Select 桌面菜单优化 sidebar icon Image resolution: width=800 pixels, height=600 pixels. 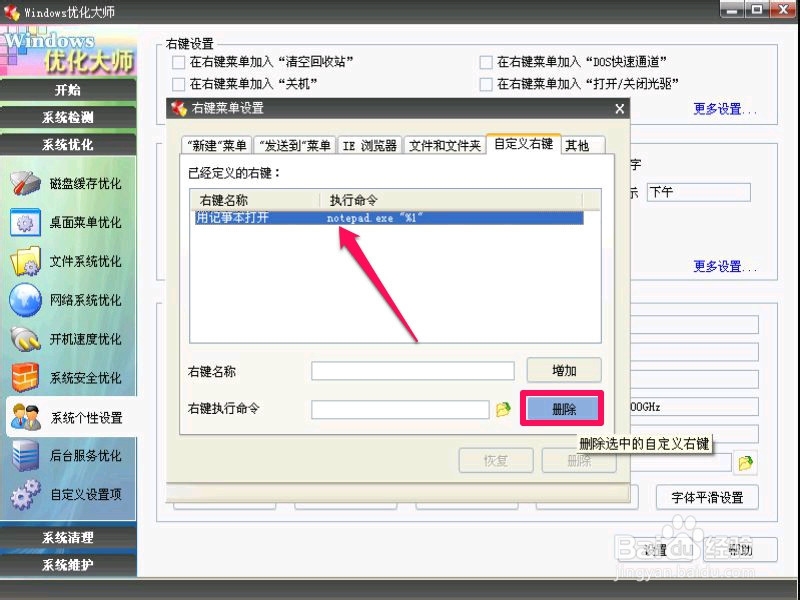pos(26,222)
